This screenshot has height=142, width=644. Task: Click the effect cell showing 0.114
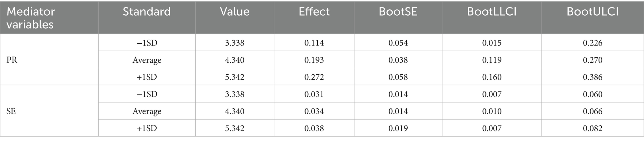tap(314, 43)
